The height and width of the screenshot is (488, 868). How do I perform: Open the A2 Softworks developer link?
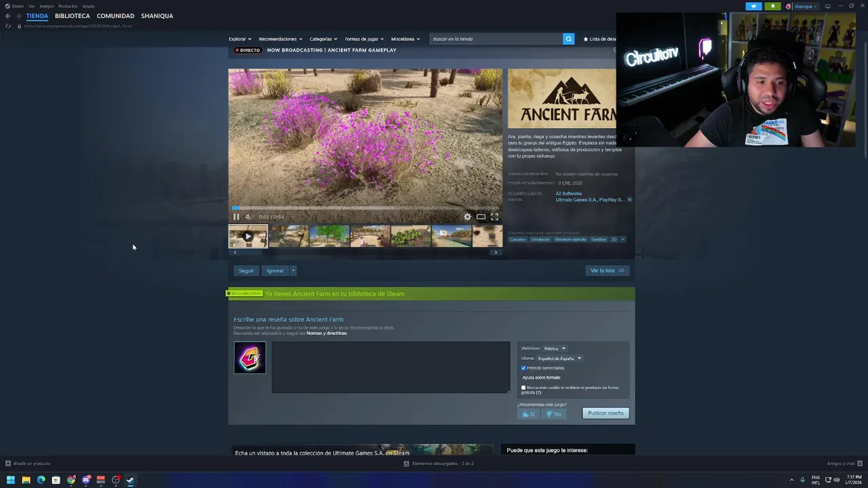[569, 194]
